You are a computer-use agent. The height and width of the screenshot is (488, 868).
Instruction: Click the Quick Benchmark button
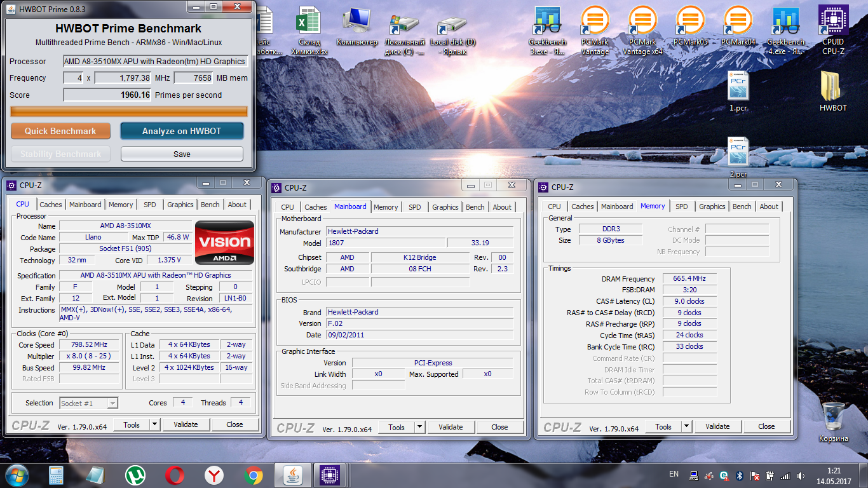[60, 131]
